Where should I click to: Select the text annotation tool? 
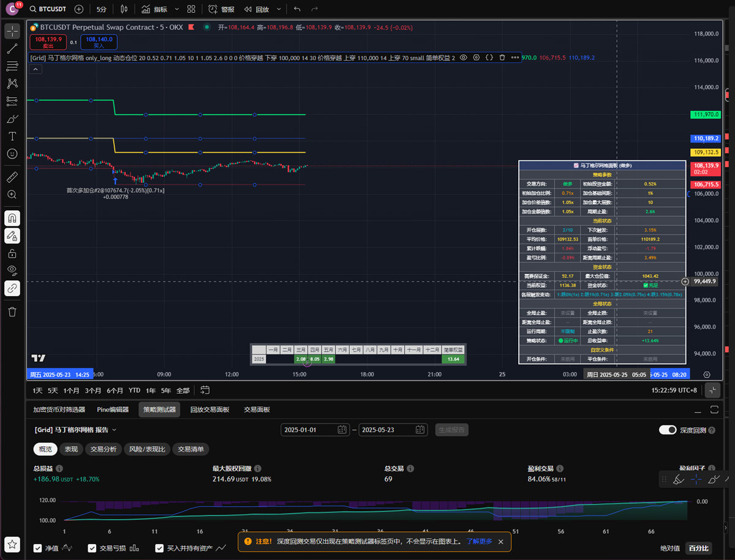point(12,136)
